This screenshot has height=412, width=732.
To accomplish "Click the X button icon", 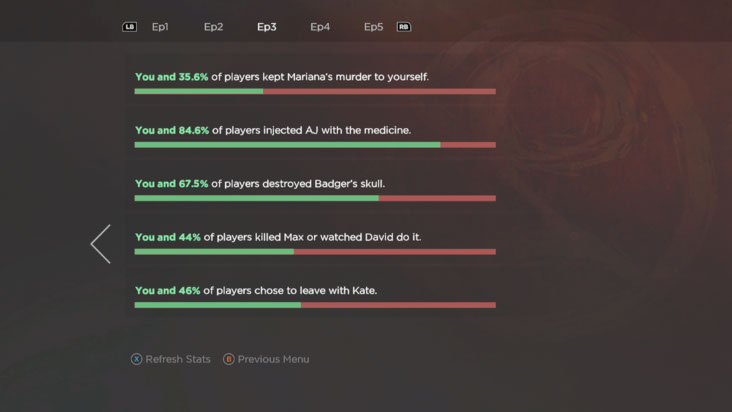I will 137,359.
